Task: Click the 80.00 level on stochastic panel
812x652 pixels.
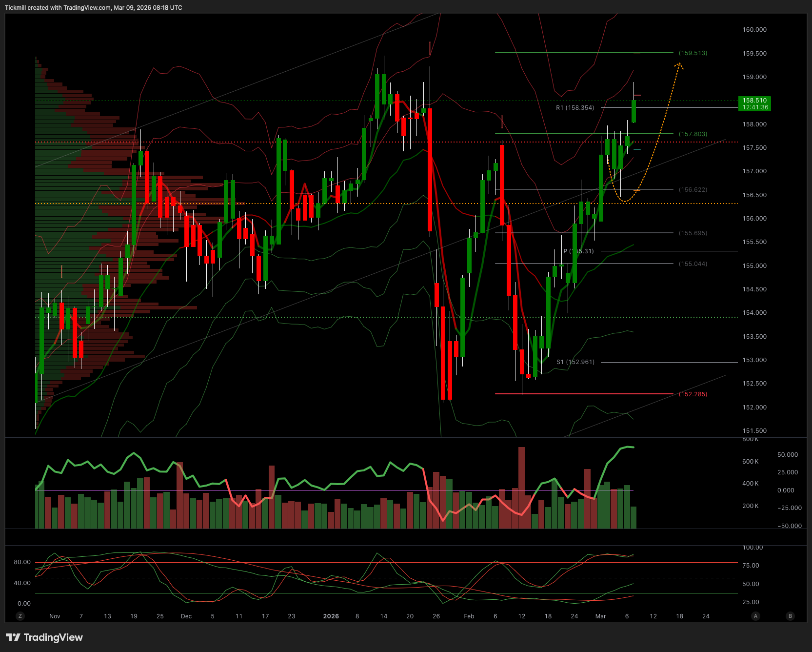Action: click(22, 562)
